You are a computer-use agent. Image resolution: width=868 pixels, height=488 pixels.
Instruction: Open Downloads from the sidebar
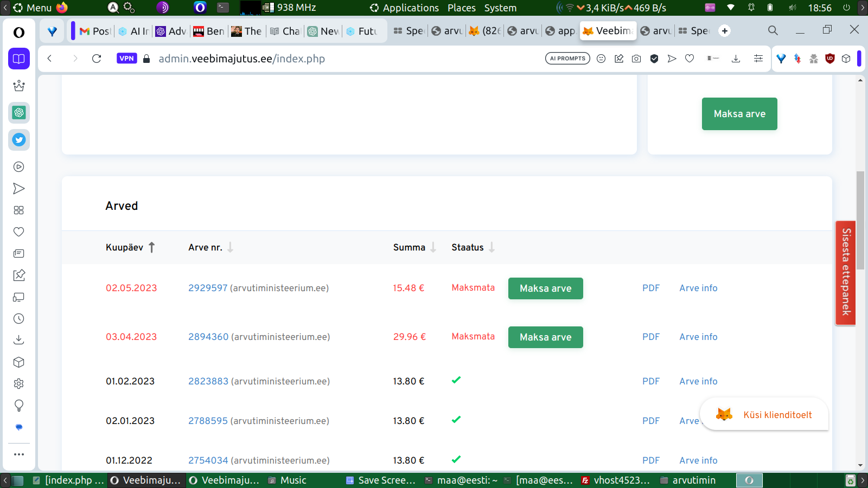[19, 341]
